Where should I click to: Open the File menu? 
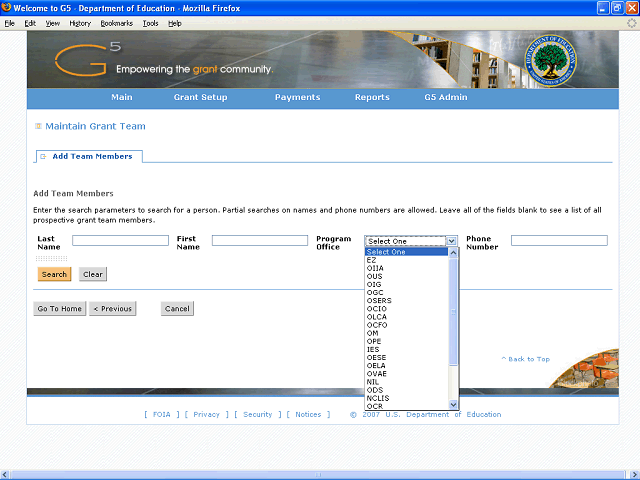pyautogui.click(x=9, y=24)
